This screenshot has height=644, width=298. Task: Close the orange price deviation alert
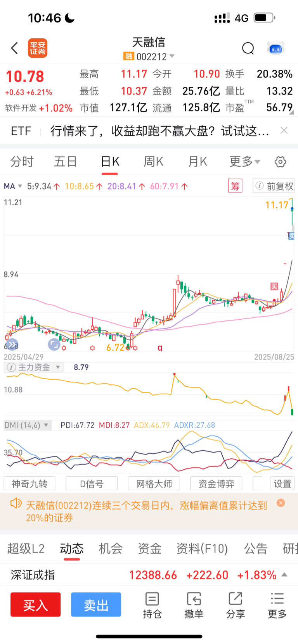point(281,503)
